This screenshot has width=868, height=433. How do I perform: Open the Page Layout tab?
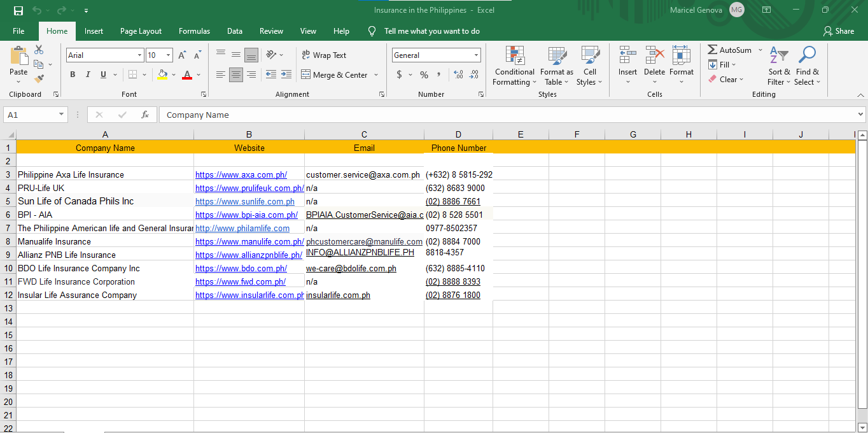coord(141,31)
